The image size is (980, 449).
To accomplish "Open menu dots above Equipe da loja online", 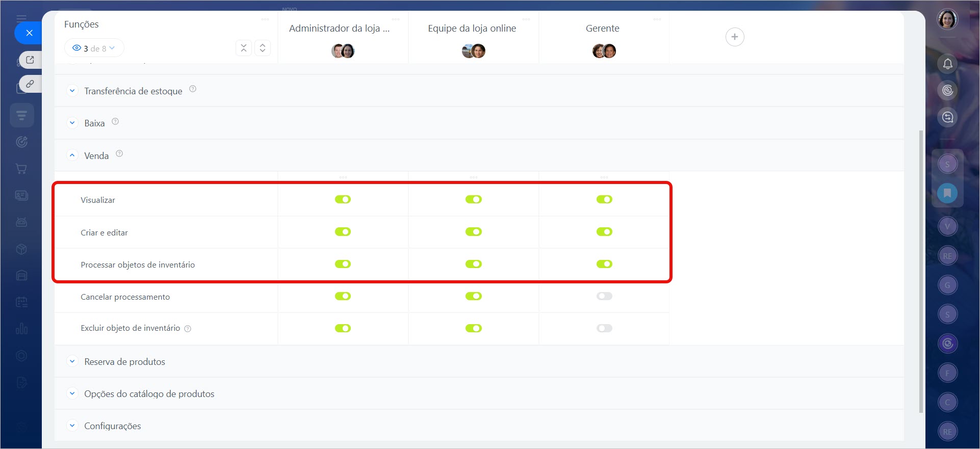I will coord(526,19).
